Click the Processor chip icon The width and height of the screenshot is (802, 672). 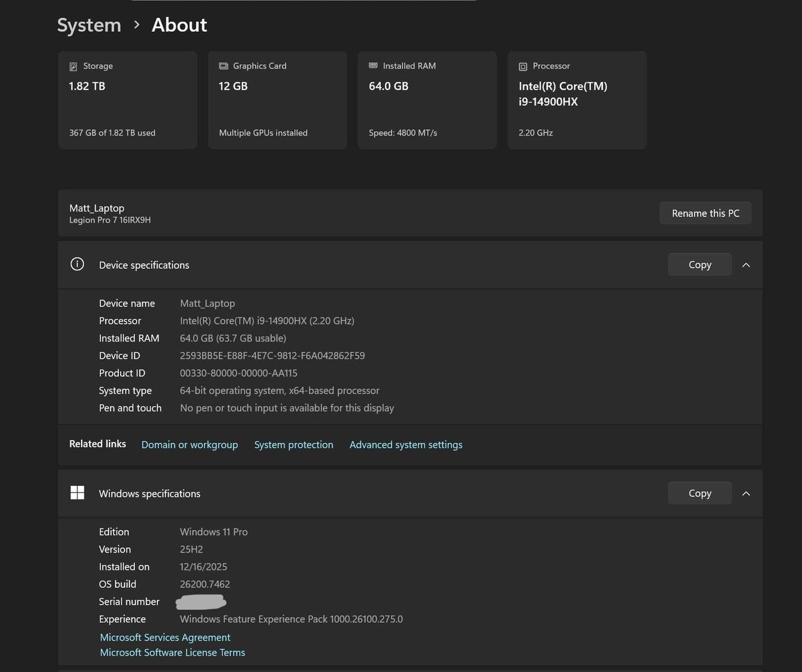[x=523, y=67]
